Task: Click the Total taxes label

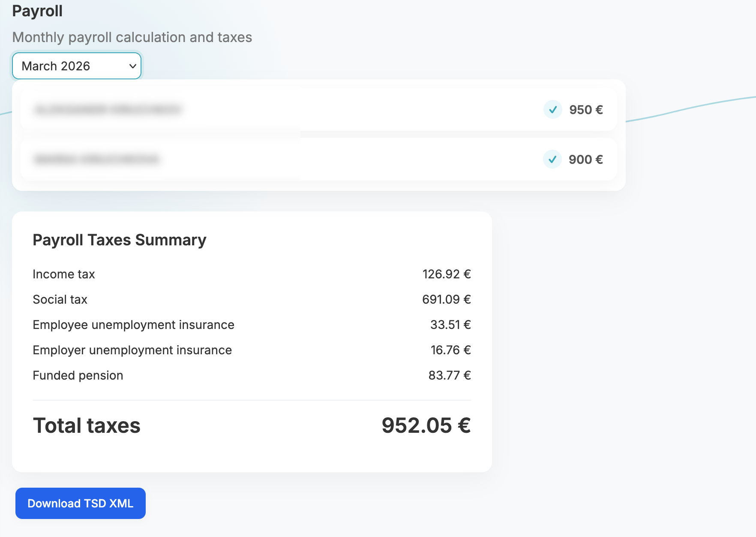Action: pyautogui.click(x=87, y=425)
